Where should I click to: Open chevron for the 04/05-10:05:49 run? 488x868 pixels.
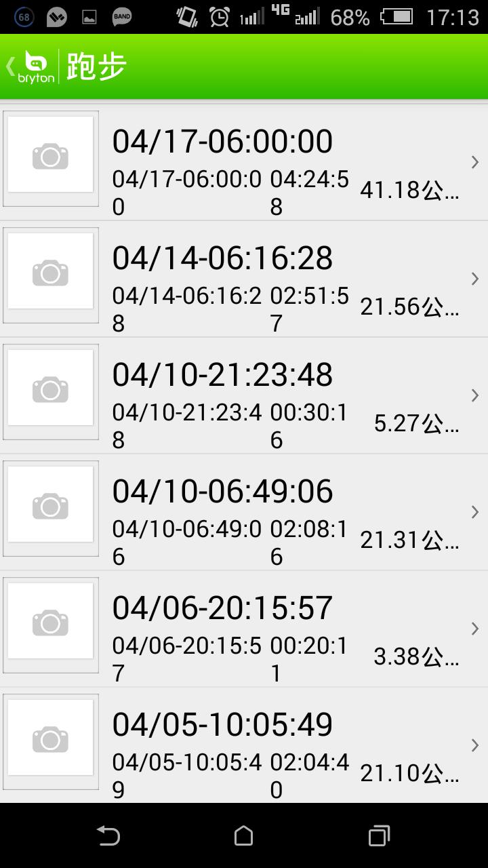474,745
